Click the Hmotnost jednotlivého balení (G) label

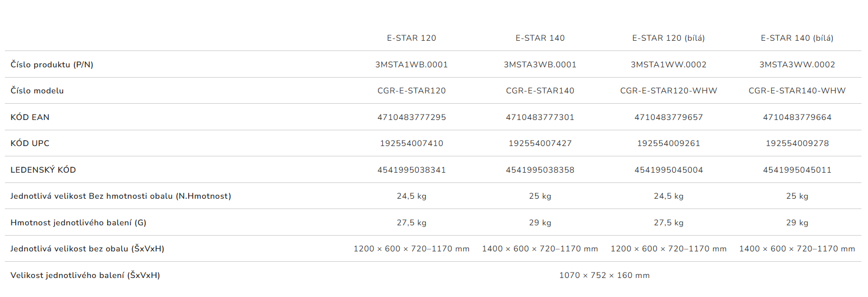78,223
